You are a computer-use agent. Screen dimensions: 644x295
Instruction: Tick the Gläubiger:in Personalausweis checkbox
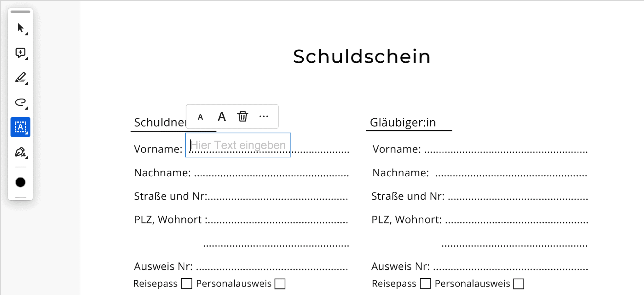point(519,283)
